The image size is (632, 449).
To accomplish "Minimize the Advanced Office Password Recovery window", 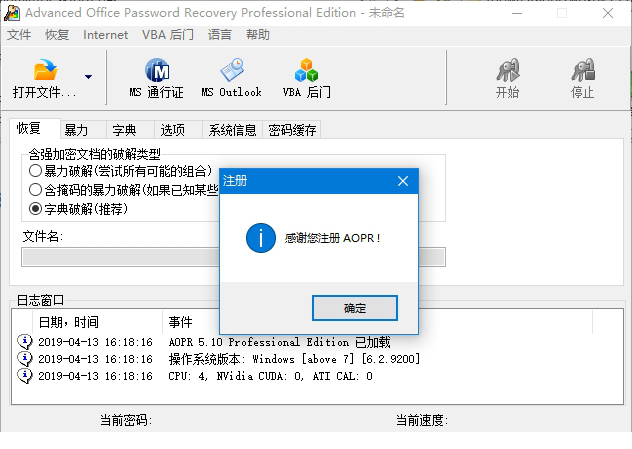I will pos(517,13).
